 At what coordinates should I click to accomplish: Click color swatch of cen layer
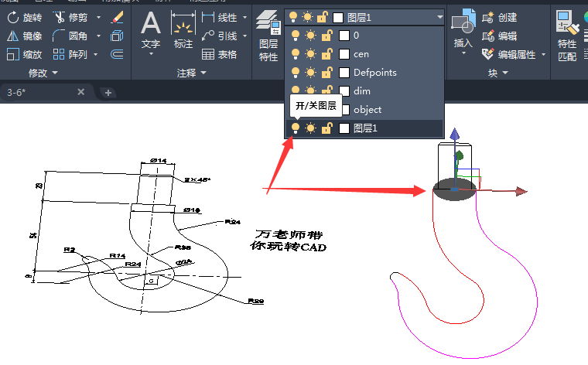click(x=344, y=54)
